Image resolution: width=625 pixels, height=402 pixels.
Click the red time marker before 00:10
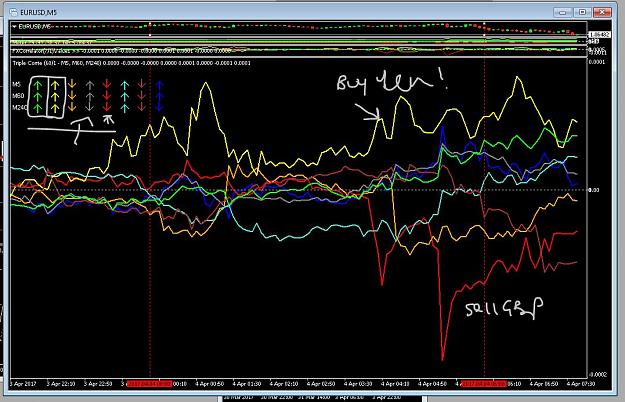[149, 384]
